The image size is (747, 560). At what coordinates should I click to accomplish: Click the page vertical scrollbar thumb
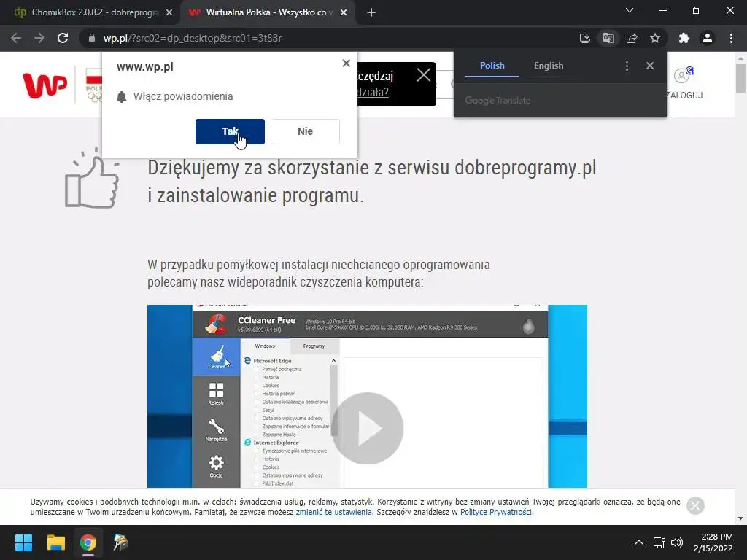(740, 79)
